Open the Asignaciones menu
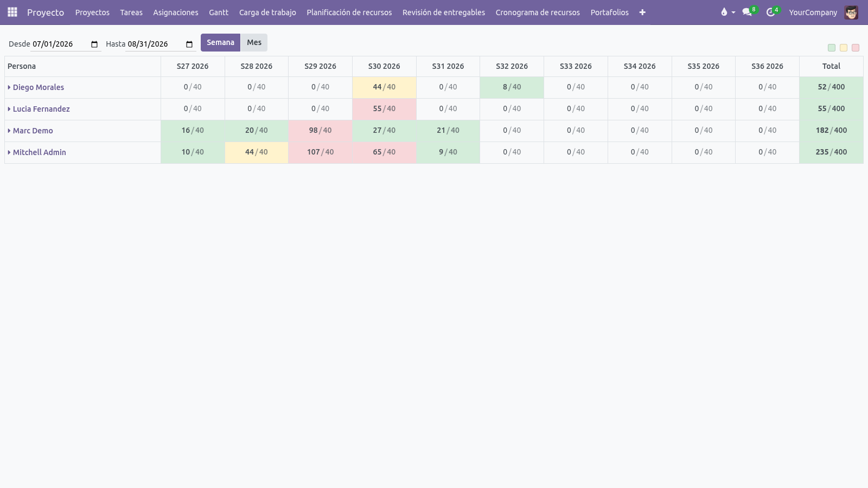 [176, 12]
